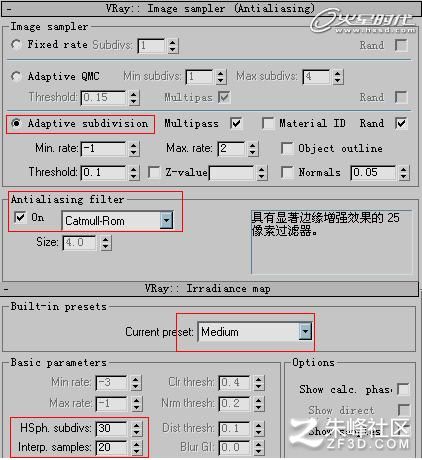This screenshot has width=422, height=460.
Task: Click the Min subdivs field
Action: [199, 77]
